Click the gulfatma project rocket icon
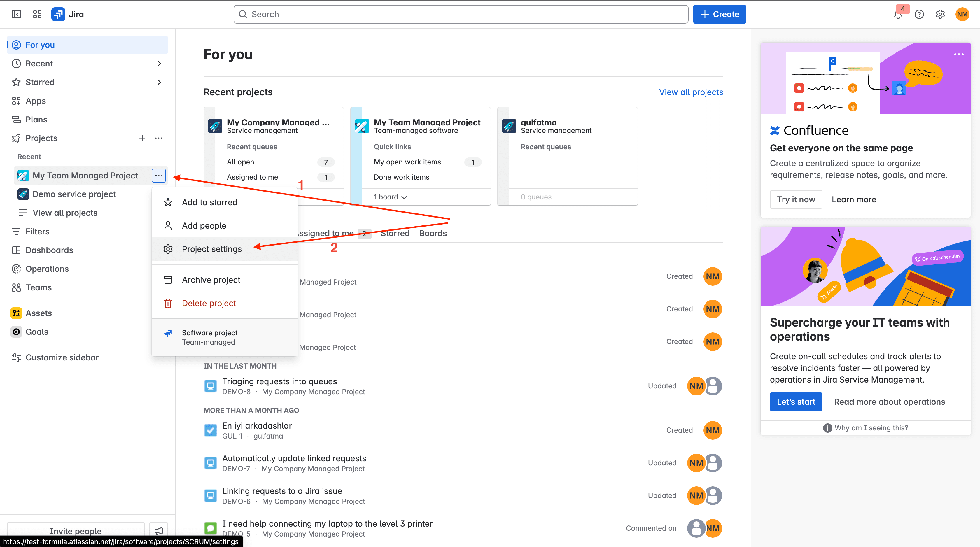This screenshot has width=980, height=547. [509, 126]
